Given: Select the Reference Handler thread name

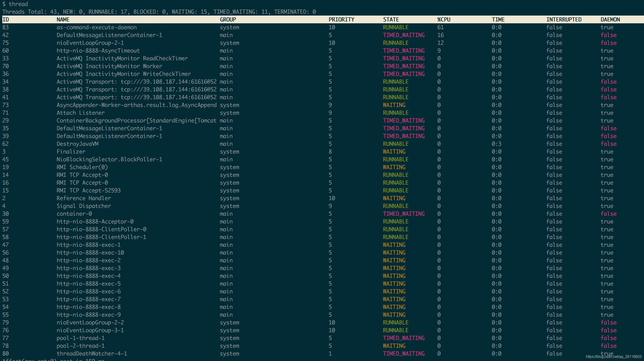Looking at the screenshot, I should click(x=84, y=198).
